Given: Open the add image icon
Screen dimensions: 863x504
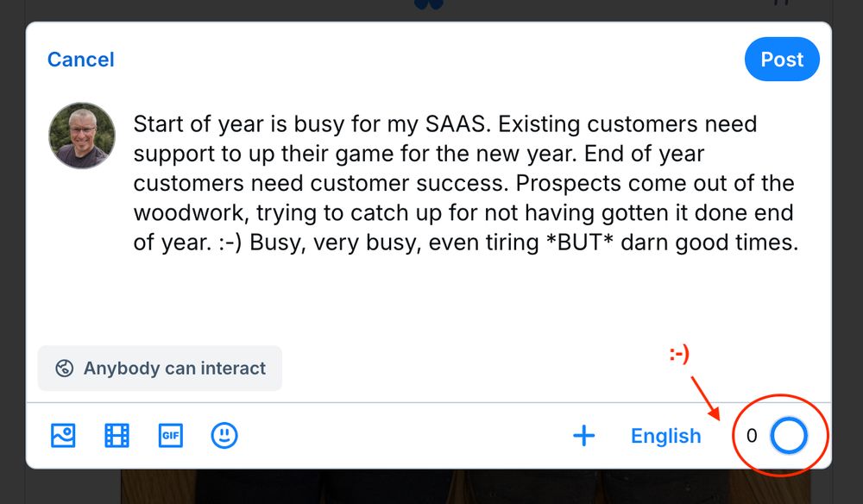Looking at the screenshot, I should (x=63, y=436).
